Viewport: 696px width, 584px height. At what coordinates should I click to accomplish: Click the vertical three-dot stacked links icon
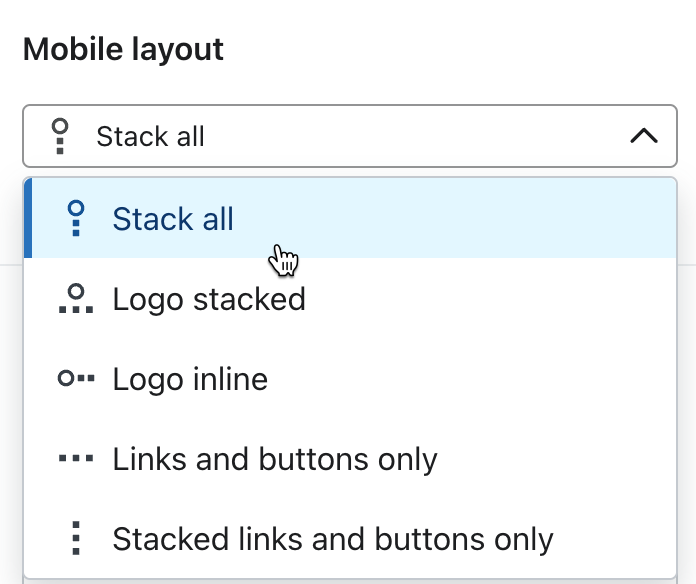tap(76, 539)
